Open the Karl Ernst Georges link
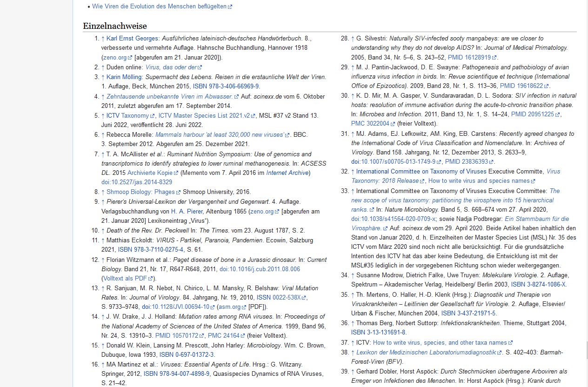 [133, 39]
